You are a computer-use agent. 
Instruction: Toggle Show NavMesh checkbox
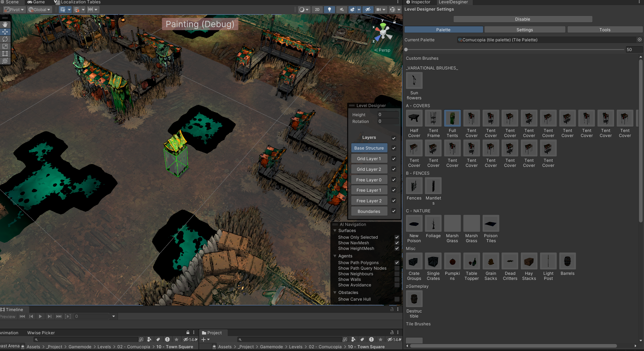point(397,243)
